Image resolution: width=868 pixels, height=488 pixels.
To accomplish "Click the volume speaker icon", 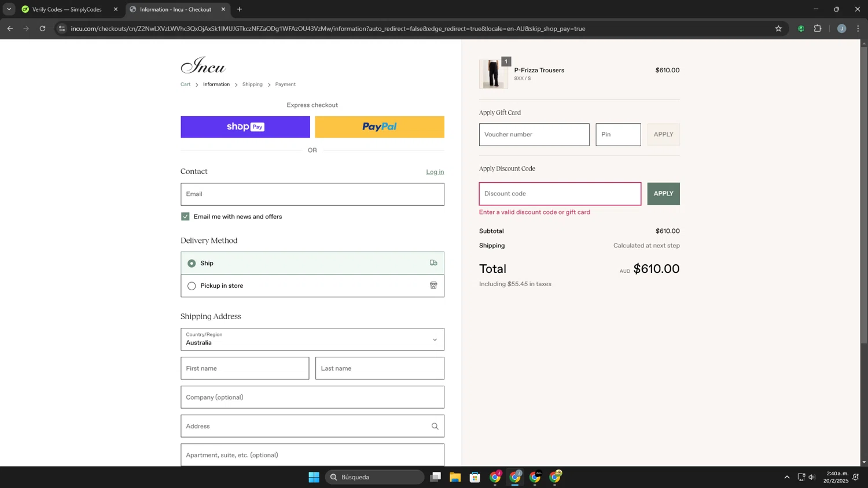I will 812,477.
